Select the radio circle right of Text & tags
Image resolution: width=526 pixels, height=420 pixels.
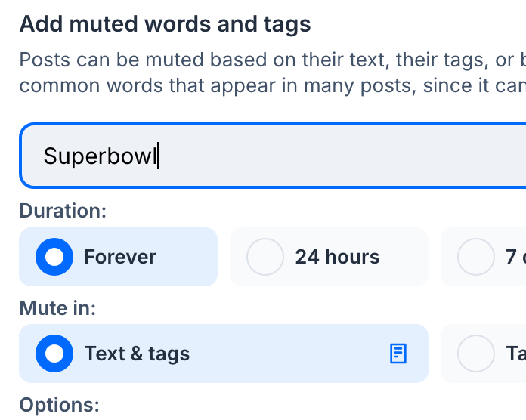pyautogui.click(x=476, y=354)
